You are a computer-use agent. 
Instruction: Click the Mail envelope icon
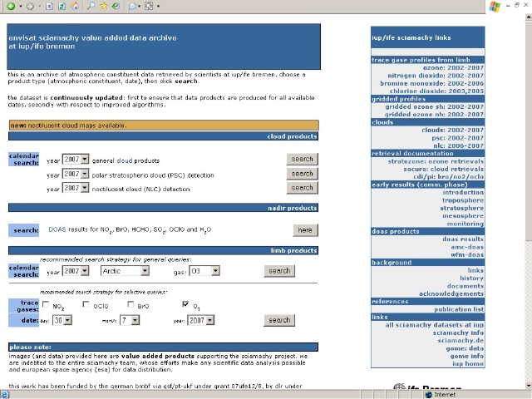tap(132, 6)
